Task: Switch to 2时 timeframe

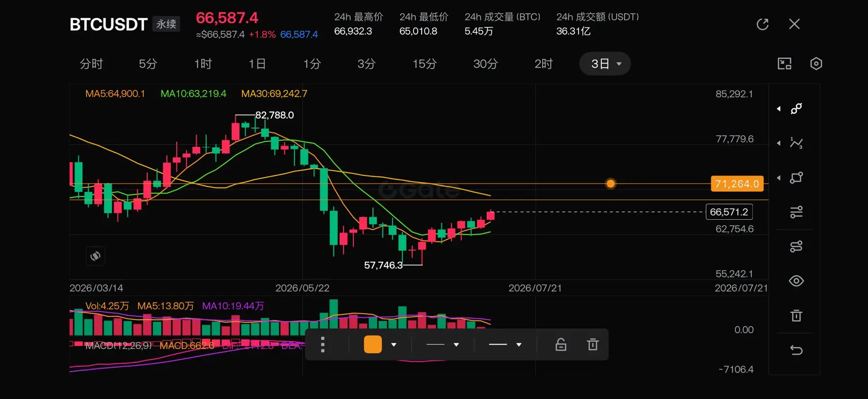Action: pos(544,64)
